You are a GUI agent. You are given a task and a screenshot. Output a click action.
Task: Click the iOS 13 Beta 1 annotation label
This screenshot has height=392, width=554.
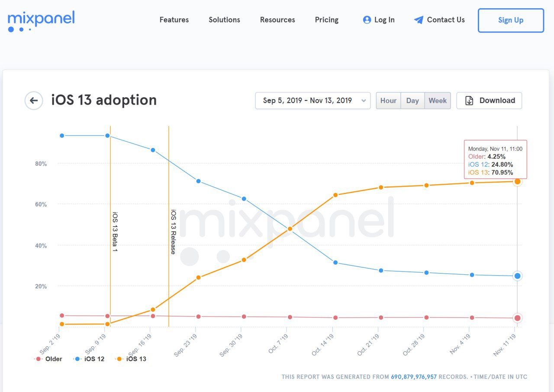tap(115, 232)
